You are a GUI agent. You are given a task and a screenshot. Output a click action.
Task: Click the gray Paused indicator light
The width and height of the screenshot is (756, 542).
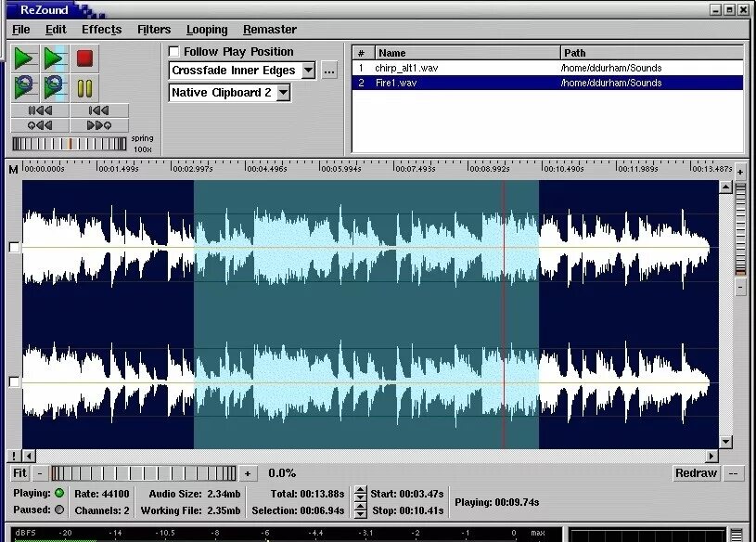(x=59, y=510)
